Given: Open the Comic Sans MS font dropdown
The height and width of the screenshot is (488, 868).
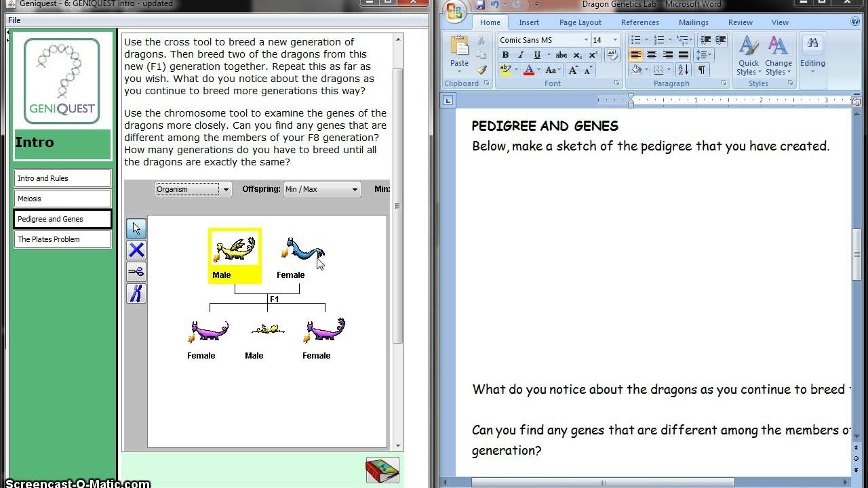Looking at the screenshot, I should [544, 40].
